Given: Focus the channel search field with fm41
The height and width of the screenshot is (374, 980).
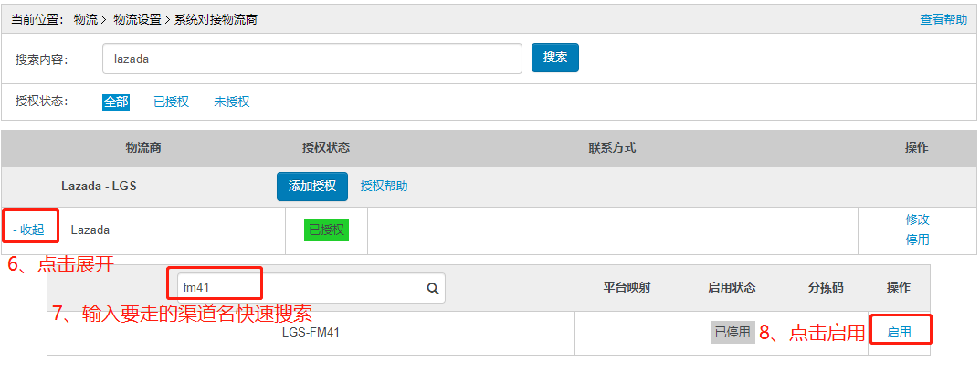Looking at the screenshot, I should [311, 288].
